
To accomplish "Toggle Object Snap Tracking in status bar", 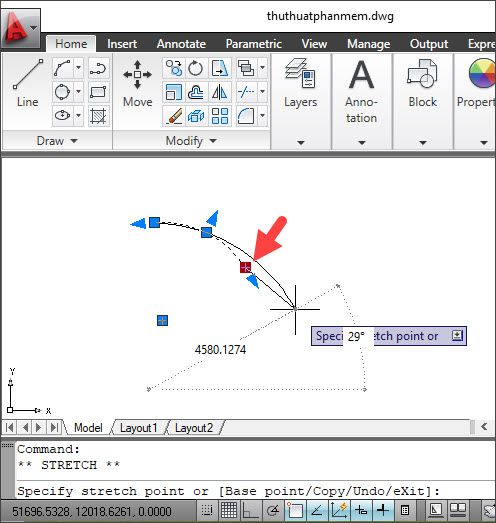I will (x=317, y=510).
